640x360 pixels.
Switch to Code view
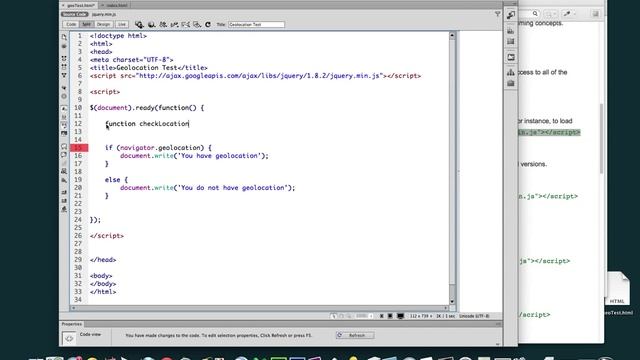pyautogui.click(x=71, y=24)
